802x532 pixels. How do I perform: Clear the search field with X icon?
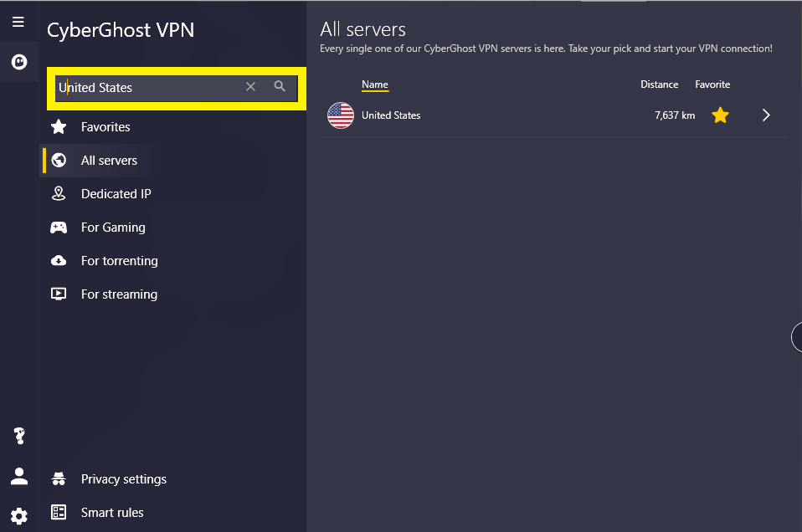(250, 87)
